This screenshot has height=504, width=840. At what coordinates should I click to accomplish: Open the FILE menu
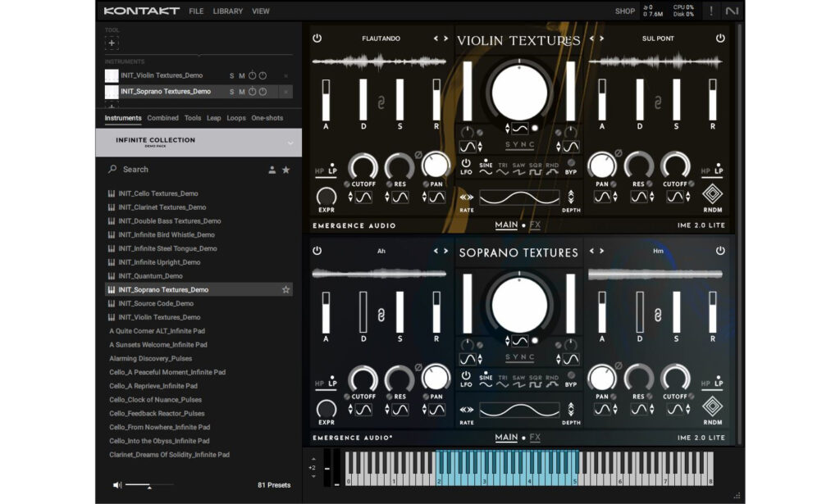coord(196,11)
